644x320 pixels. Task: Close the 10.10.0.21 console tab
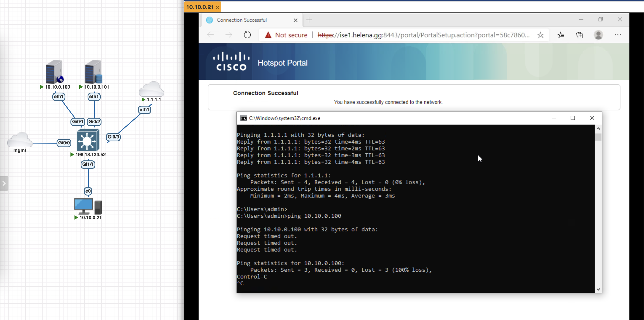[218, 8]
